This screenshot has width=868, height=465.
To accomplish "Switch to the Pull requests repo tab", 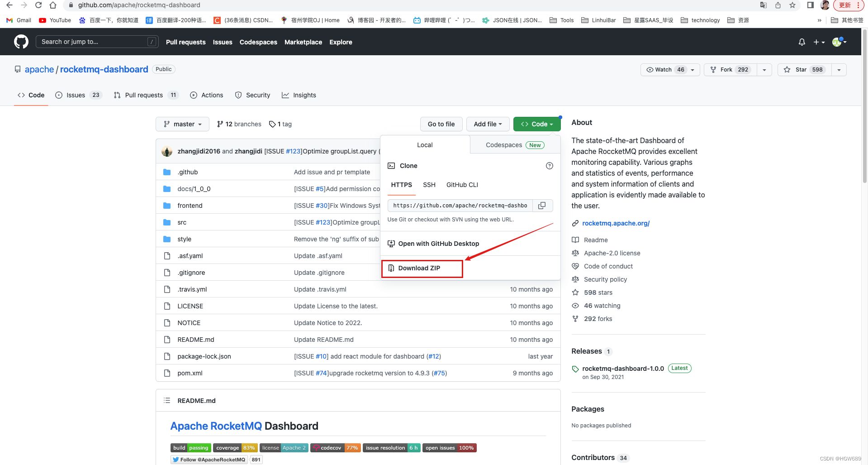I will point(146,95).
